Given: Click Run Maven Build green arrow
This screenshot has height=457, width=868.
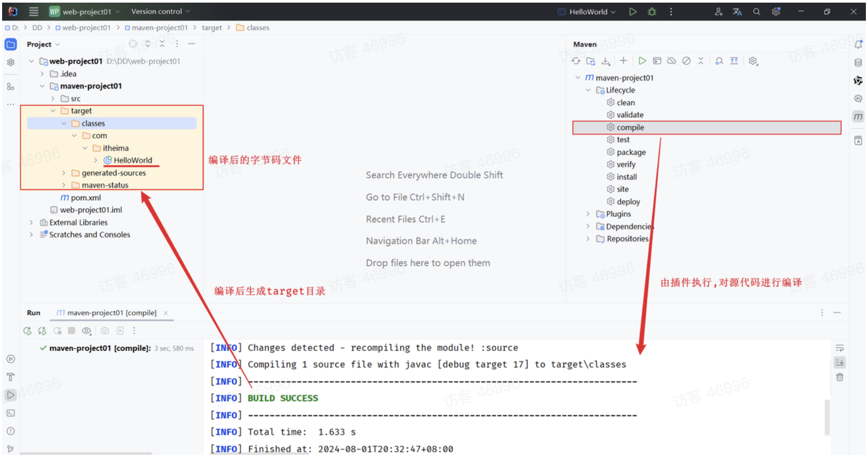Looking at the screenshot, I should pyautogui.click(x=642, y=61).
